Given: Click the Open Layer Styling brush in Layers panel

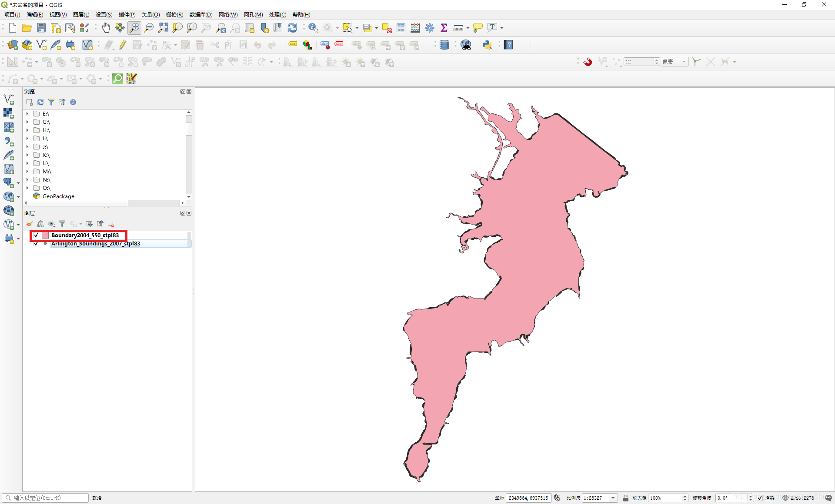Looking at the screenshot, I should [x=30, y=224].
